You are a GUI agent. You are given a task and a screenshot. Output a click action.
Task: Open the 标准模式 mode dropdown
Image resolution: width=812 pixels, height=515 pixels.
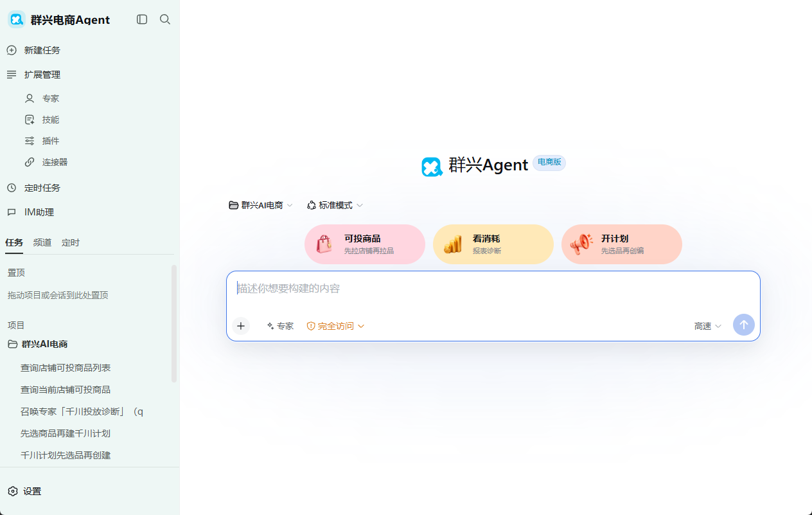[335, 205]
